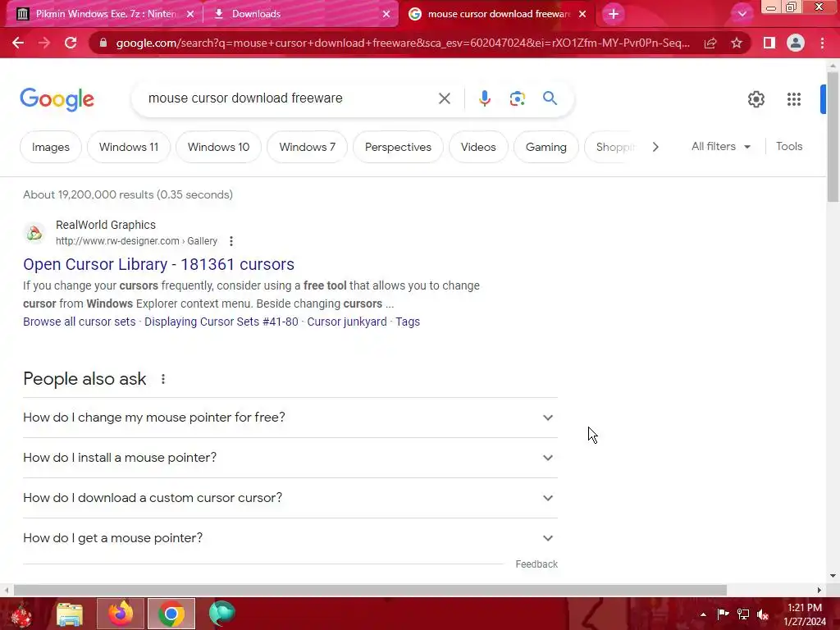The height and width of the screenshot is (630, 840).
Task: Open File Explorer from the taskbar
Action: click(x=70, y=614)
